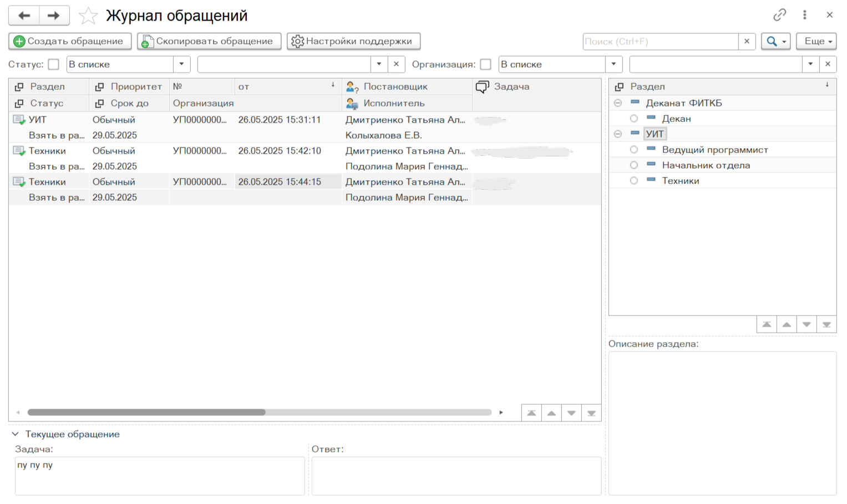Jump to first row in request list
This screenshot has height=504, width=847.
pos(531,413)
